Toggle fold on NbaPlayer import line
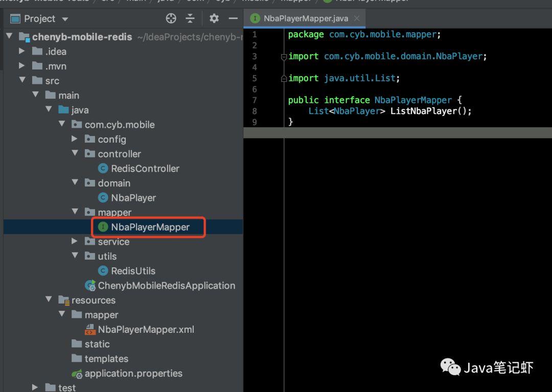This screenshot has height=392, width=552. [284, 57]
